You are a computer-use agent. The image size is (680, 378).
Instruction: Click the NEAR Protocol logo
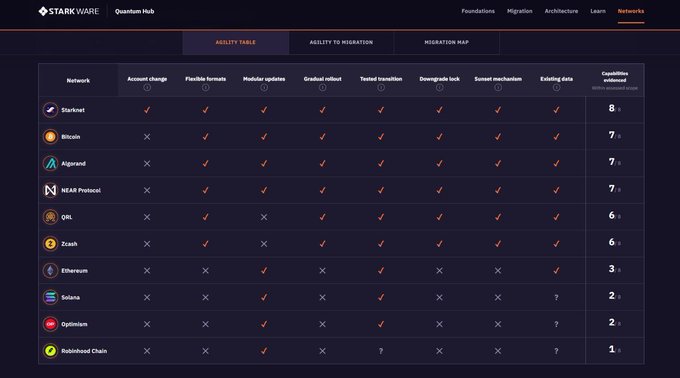[x=50, y=190]
